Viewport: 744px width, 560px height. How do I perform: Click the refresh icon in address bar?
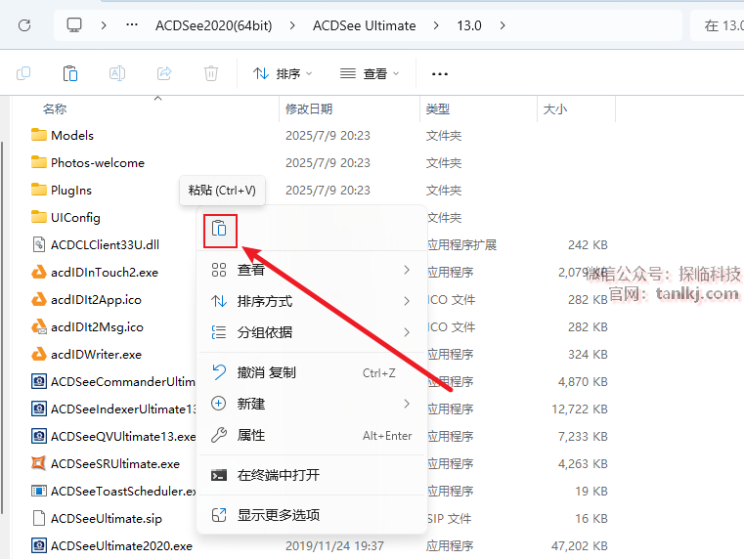24,25
